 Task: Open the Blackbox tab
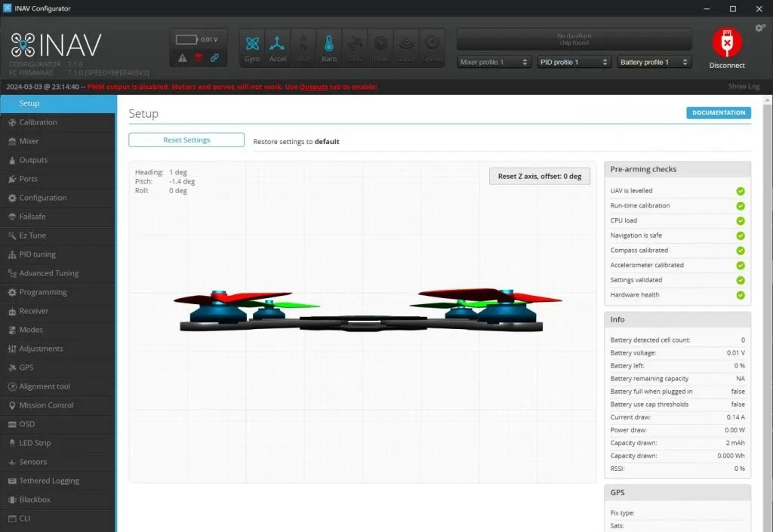tap(58, 500)
